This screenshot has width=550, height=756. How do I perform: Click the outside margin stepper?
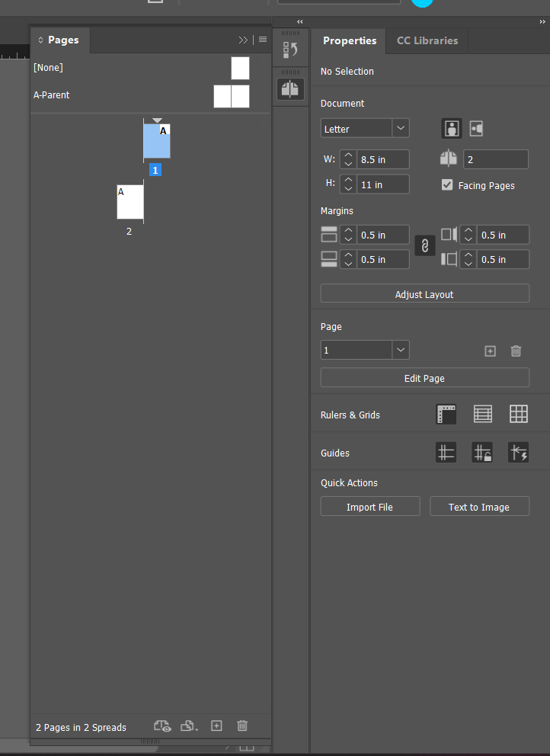point(468,259)
